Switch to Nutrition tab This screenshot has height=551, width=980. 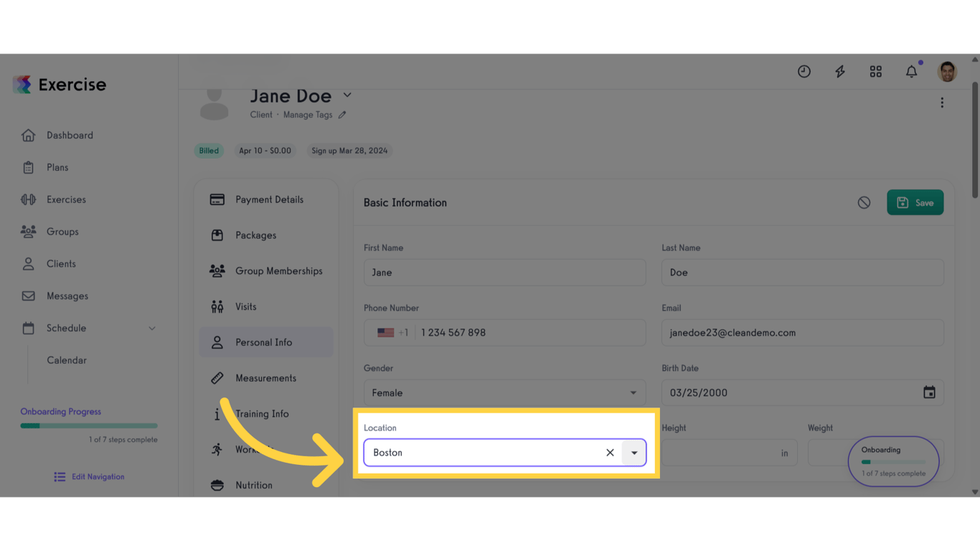(266, 485)
